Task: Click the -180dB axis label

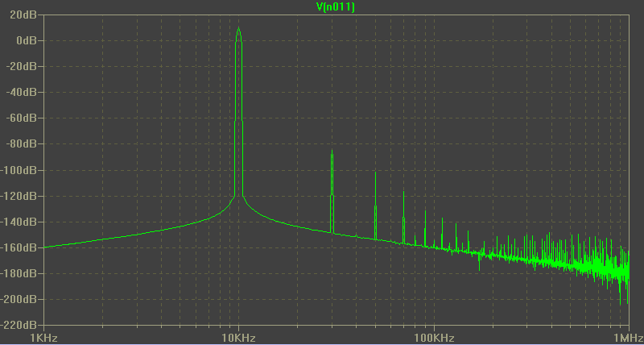Action: point(19,273)
